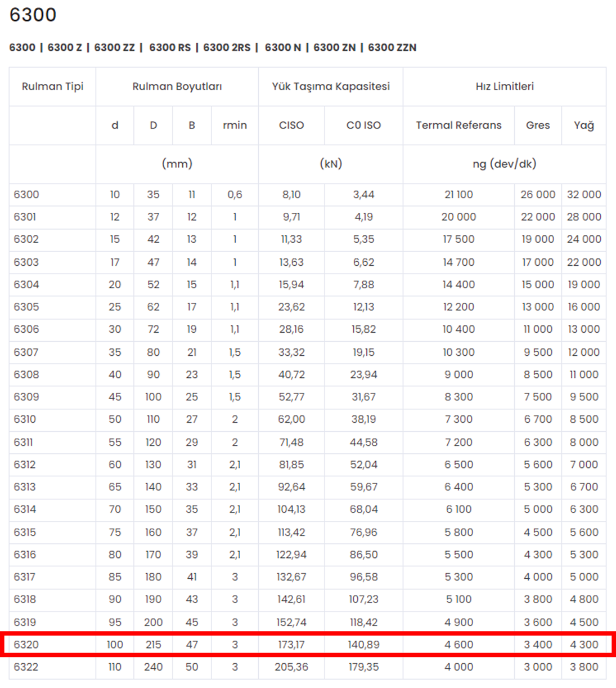616x688 pixels.
Task: Click oil speed 32 000
Action: coord(584,194)
